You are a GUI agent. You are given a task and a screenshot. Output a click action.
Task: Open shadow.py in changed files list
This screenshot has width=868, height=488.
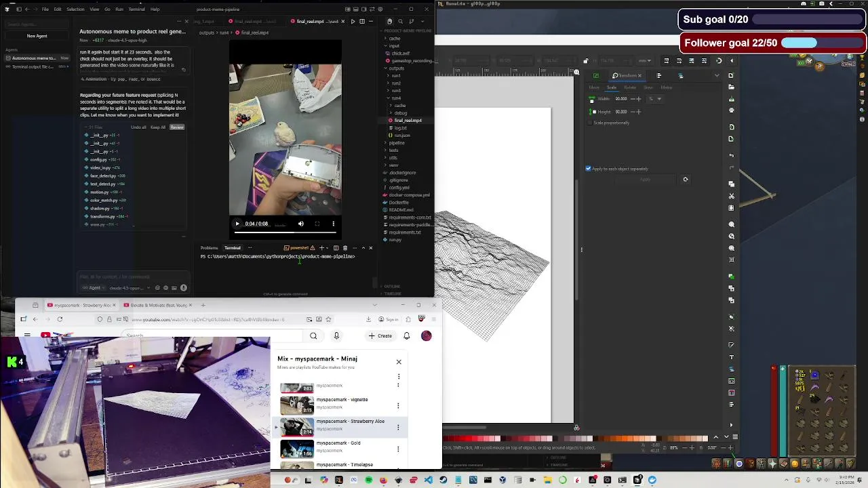pyautogui.click(x=100, y=208)
